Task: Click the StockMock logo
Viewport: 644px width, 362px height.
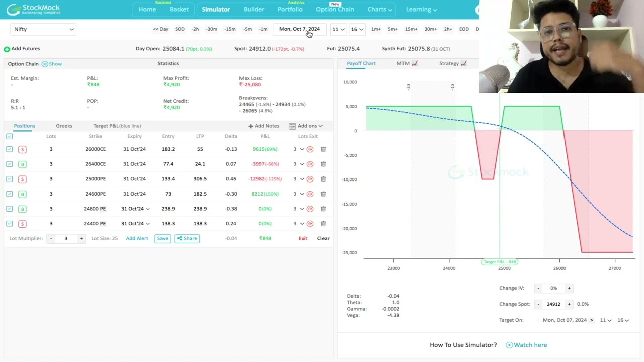Action: pos(33,9)
